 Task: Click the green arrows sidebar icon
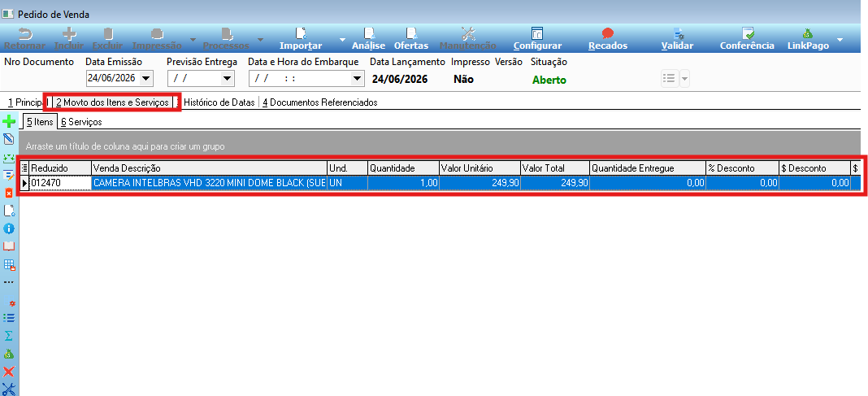pos(9,157)
